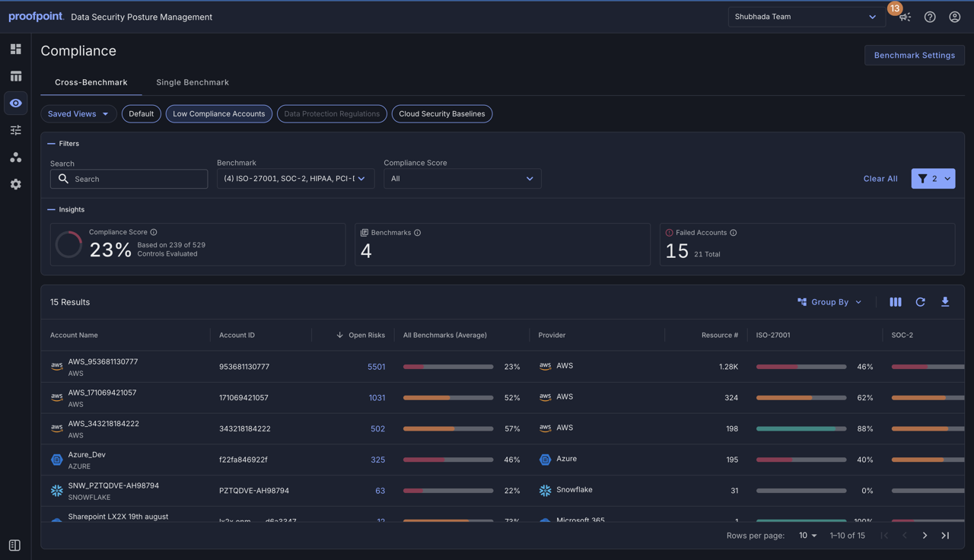Click the compliance score ring chart
The image size is (974, 560).
pyautogui.click(x=68, y=245)
